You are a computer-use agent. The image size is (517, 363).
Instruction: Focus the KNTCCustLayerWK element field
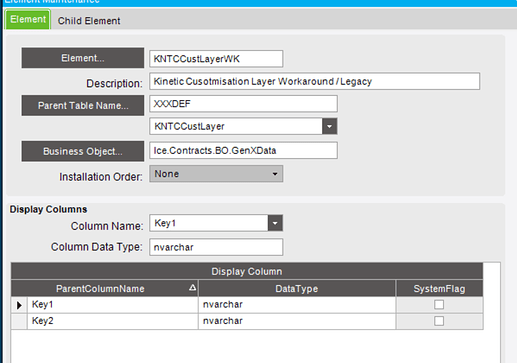[x=216, y=59]
